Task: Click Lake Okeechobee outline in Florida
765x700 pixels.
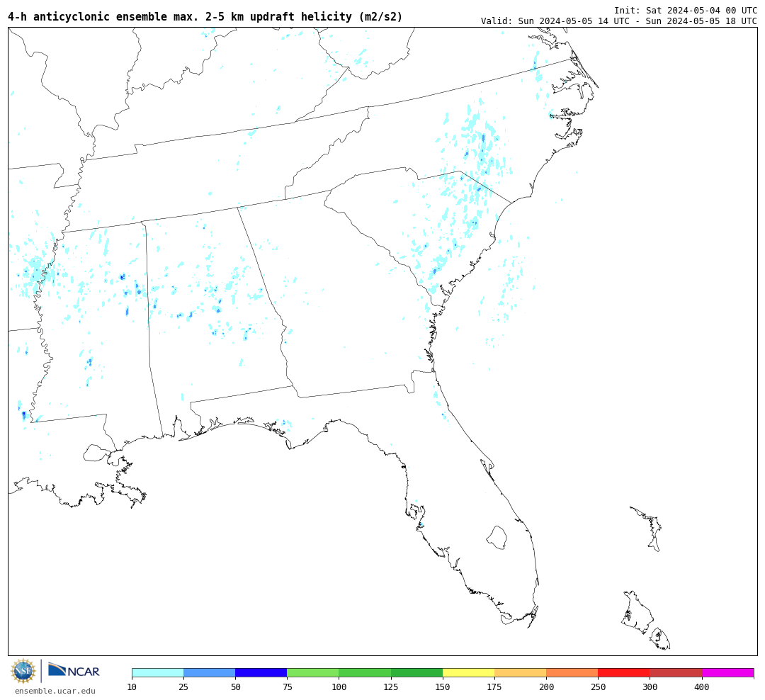Action: [497, 538]
